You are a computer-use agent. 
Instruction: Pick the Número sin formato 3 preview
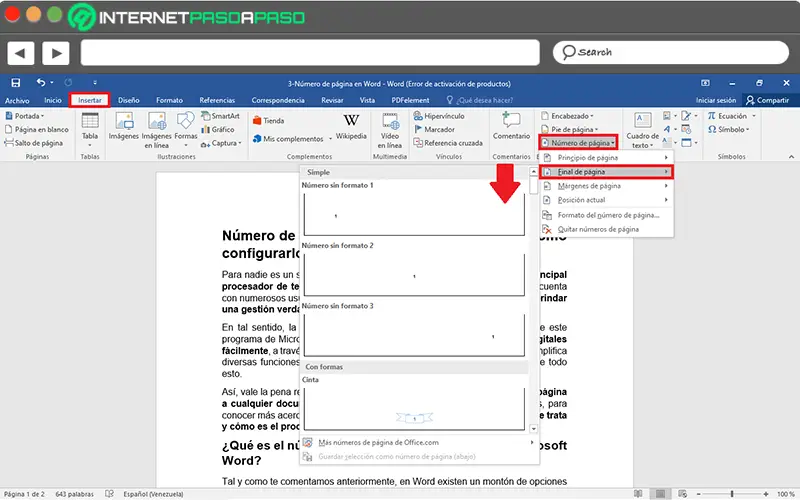414,334
